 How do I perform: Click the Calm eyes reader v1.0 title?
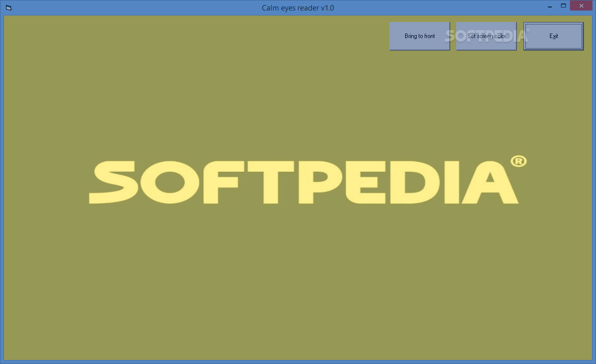point(297,8)
